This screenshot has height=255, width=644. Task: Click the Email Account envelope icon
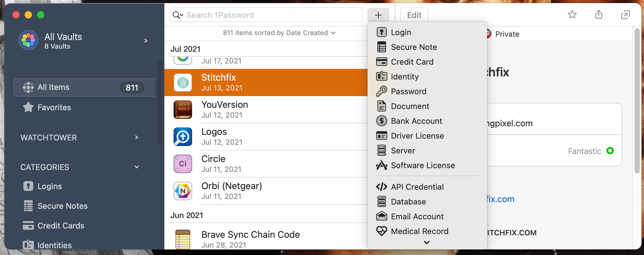381,216
